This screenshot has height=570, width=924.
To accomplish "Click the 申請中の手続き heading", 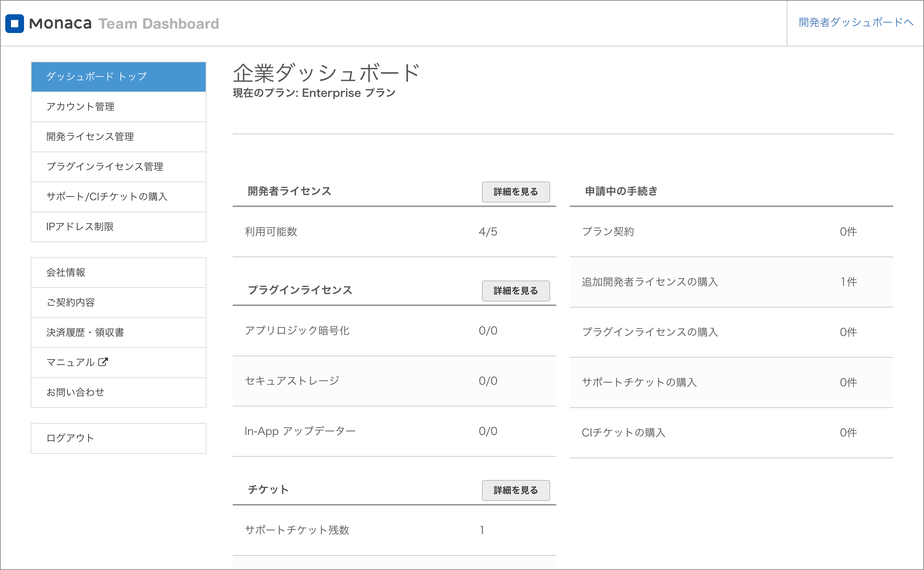I will 622,191.
